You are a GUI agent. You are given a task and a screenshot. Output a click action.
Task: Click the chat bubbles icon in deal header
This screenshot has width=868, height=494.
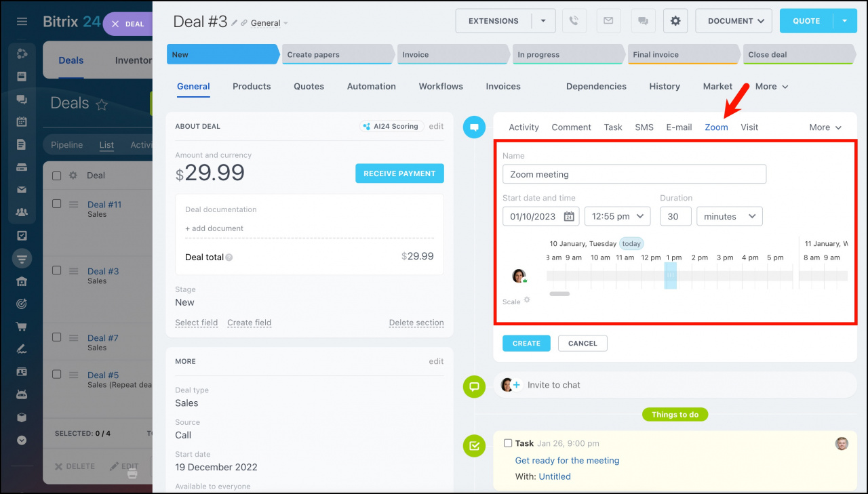[643, 21]
